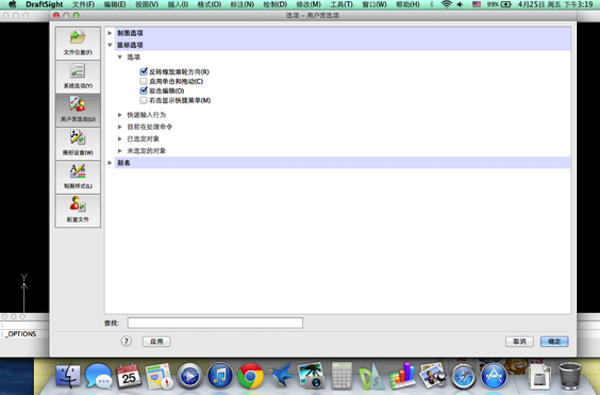Uncheck 双击编辑(O) checkbox
The height and width of the screenshot is (395, 600).
[143, 91]
